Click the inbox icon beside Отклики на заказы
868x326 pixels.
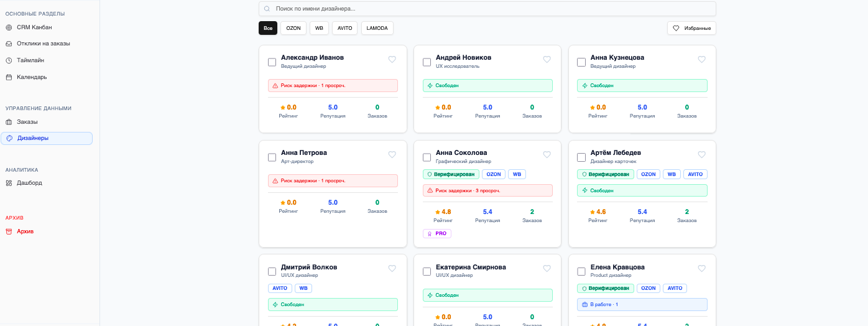pyautogui.click(x=9, y=44)
